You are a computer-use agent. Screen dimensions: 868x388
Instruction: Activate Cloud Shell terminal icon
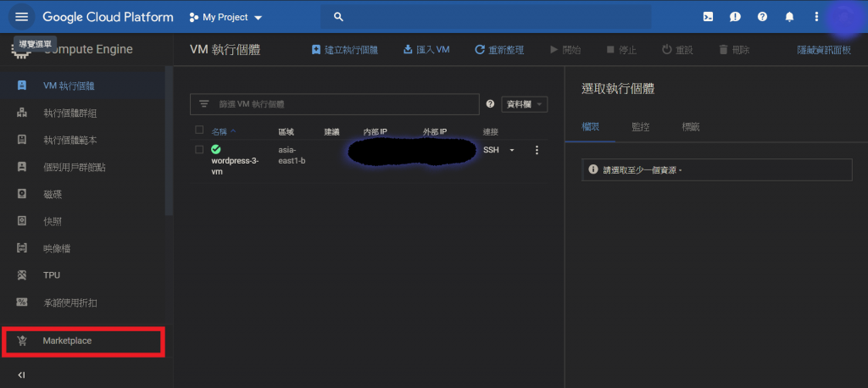click(708, 17)
